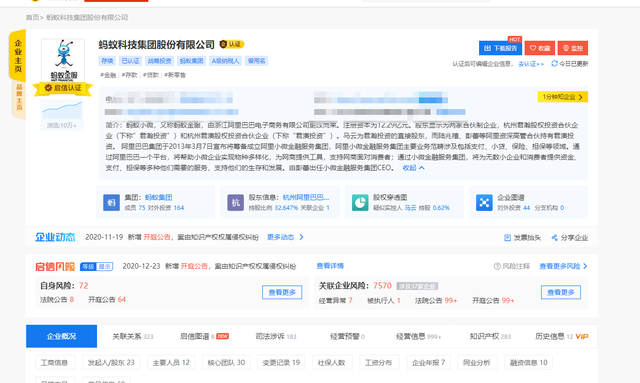Open 查看更多风险 chevron link

(x=563, y=266)
